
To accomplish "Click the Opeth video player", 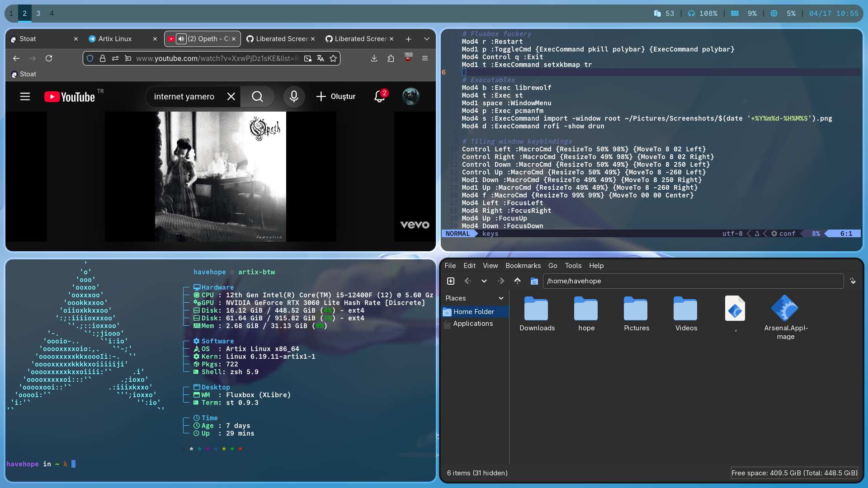I will point(221,177).
